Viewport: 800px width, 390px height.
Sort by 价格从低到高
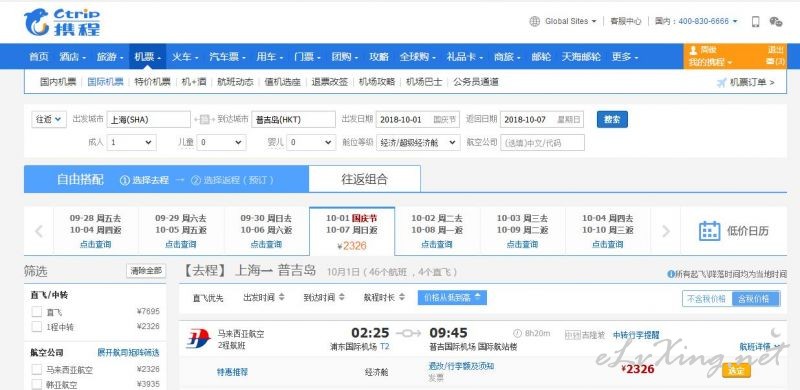point(452,298)
